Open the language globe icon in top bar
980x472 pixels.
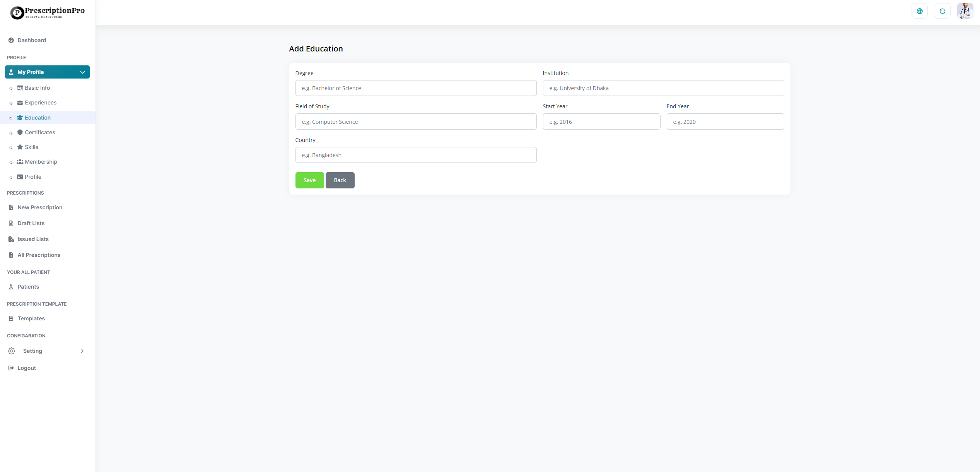pos(920,11)
